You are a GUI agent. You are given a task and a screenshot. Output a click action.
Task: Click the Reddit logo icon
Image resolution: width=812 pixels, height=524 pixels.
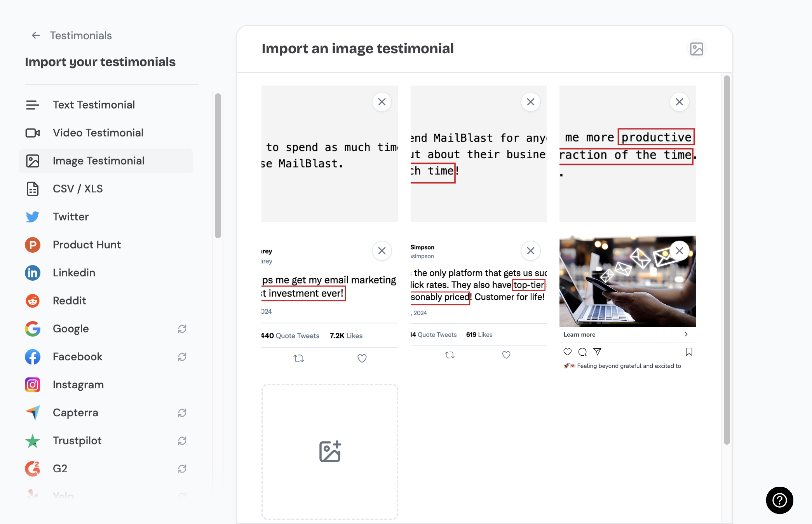(33, 300)
